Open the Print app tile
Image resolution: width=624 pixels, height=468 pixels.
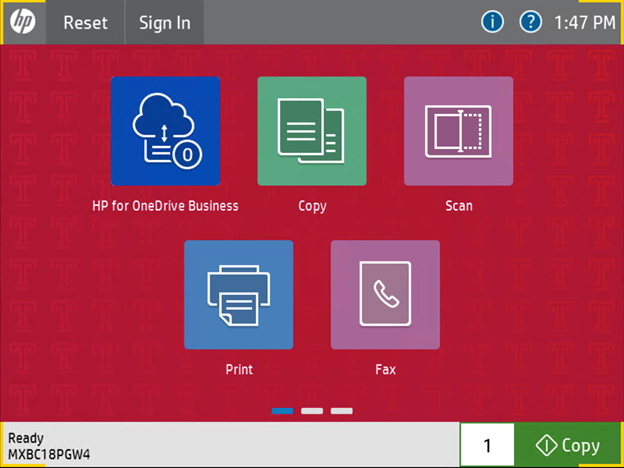click(x=238, y=294)
